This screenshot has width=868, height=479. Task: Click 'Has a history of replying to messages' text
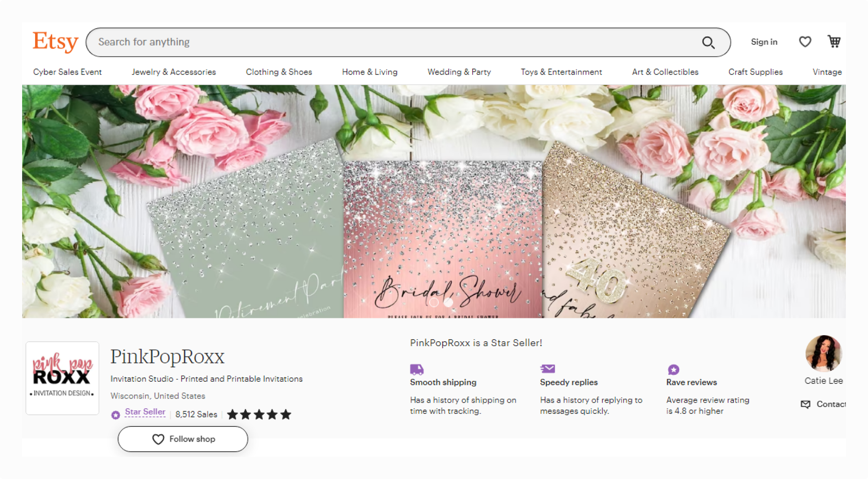[591, 406]
